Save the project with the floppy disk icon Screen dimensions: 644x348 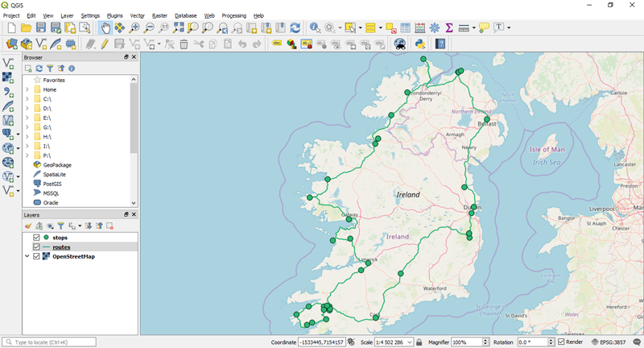pos(41,27)
